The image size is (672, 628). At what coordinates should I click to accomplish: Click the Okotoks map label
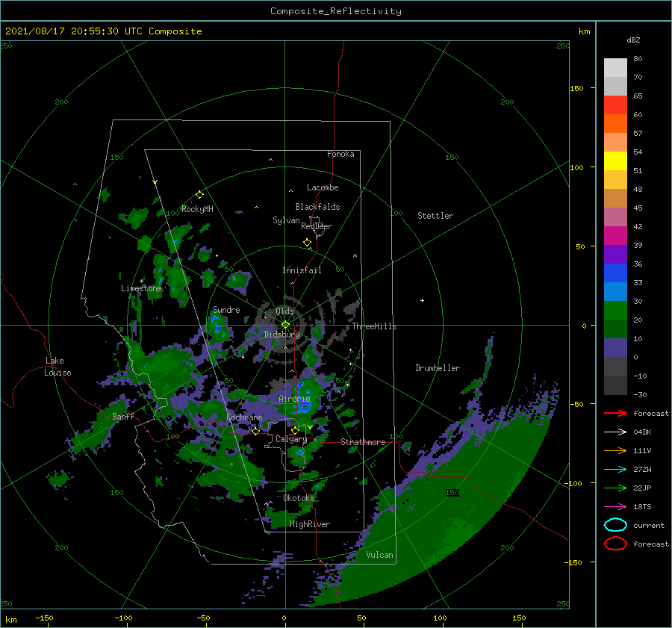299,497
